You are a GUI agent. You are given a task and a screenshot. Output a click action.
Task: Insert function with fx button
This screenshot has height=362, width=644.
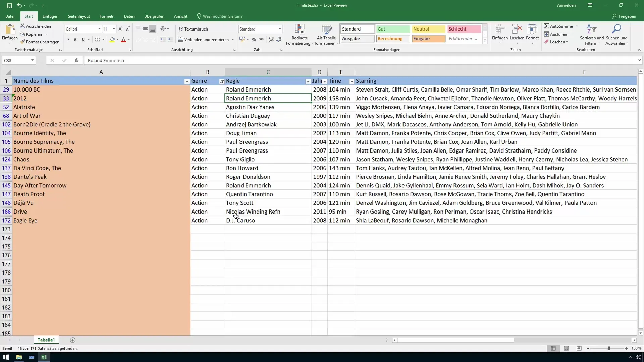coord(76,60)
